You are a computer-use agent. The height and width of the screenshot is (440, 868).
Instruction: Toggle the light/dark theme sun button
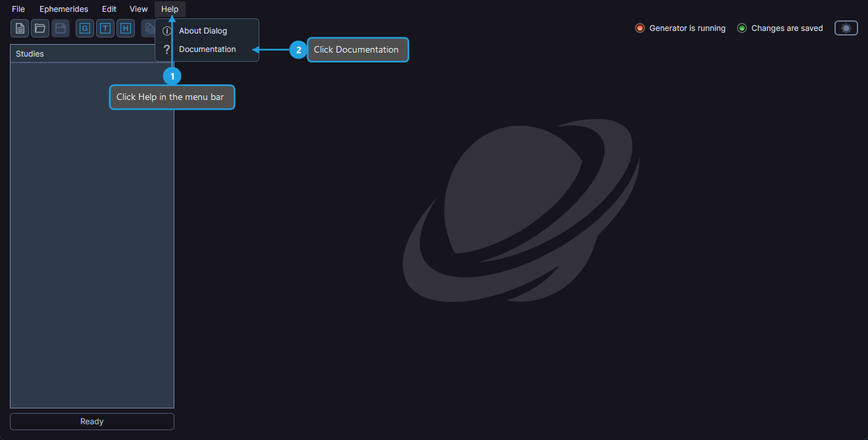846,28
